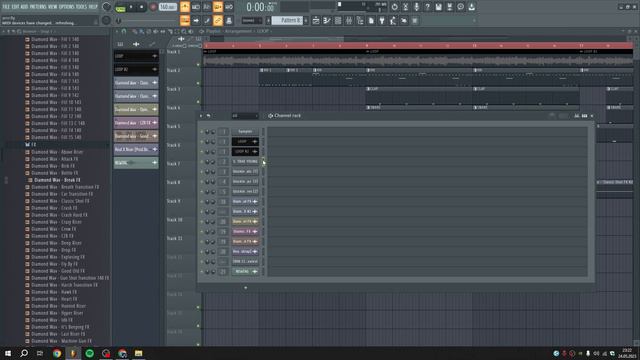This screenshot has width=640, height=360.
Task: Click the content library download icon
Action: [471, 7]
